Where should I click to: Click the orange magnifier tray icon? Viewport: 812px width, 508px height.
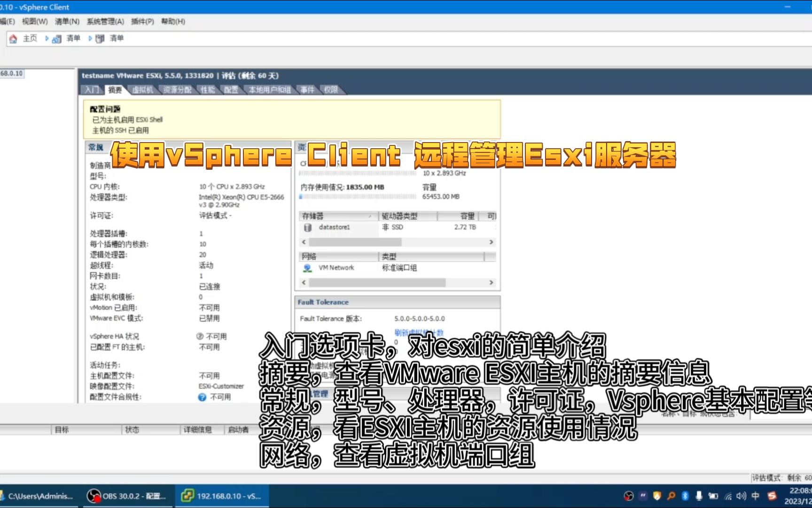click(x=671, y=496)
